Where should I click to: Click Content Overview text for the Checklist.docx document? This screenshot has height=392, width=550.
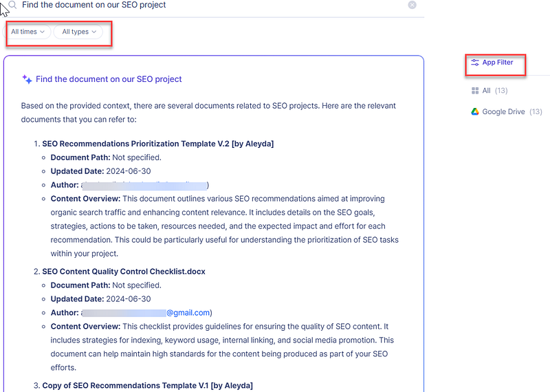pyautogui.click(x=222, y=347)
